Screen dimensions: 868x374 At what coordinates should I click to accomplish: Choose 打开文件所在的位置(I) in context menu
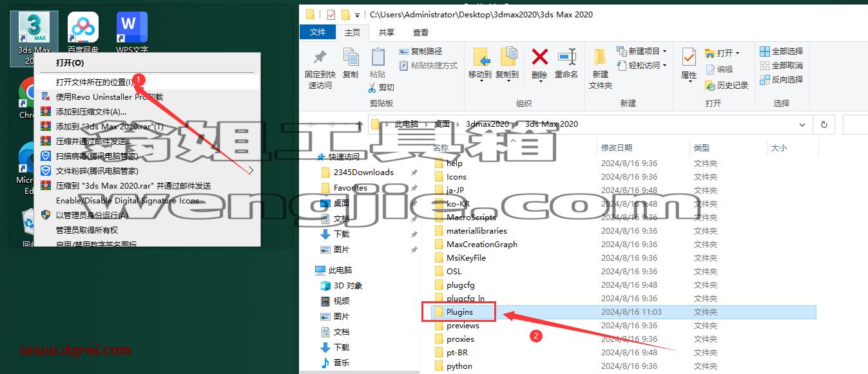148,82
